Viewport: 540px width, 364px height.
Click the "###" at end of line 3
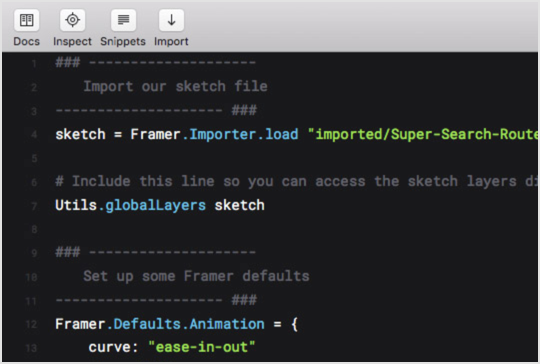tap(244, 110)
